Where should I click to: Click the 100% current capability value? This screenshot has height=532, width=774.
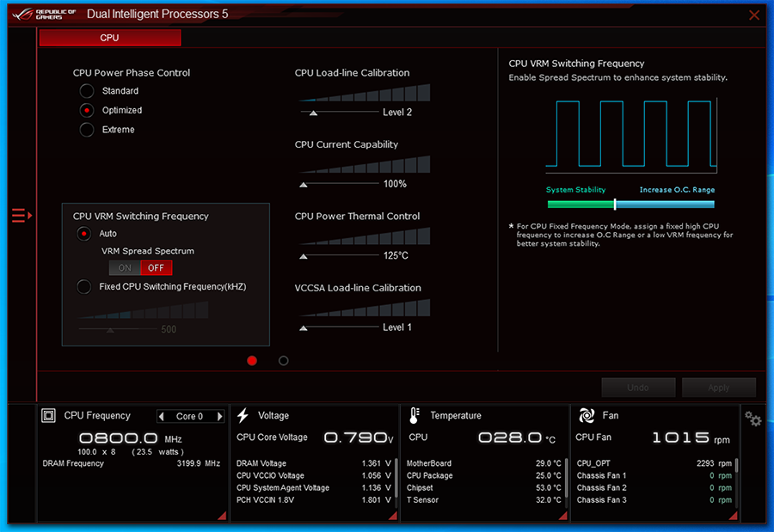click(395, 184)
